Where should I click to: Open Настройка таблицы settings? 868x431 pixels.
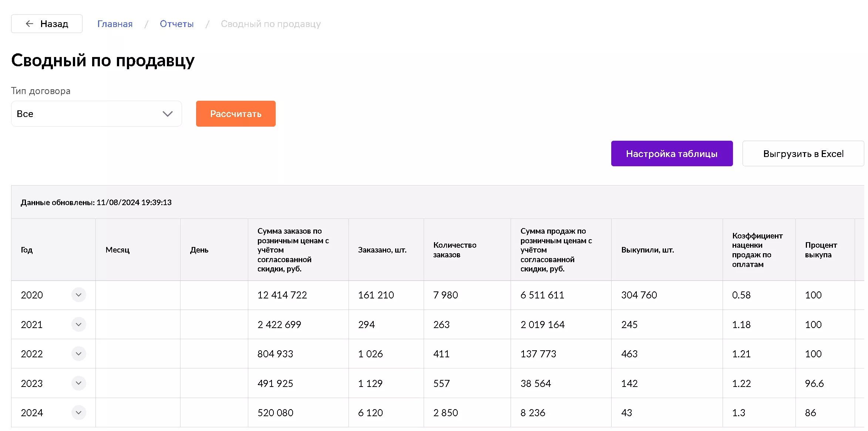point(672,154)
